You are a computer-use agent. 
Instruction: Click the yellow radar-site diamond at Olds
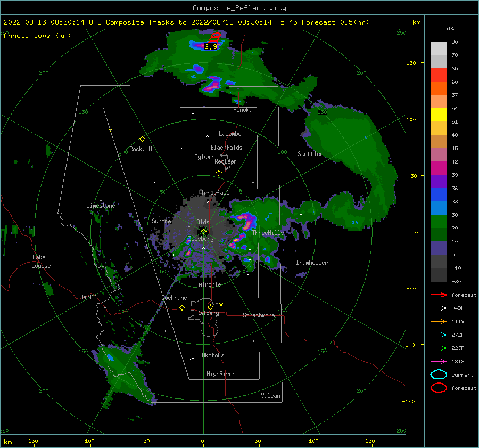click(203, 232)
